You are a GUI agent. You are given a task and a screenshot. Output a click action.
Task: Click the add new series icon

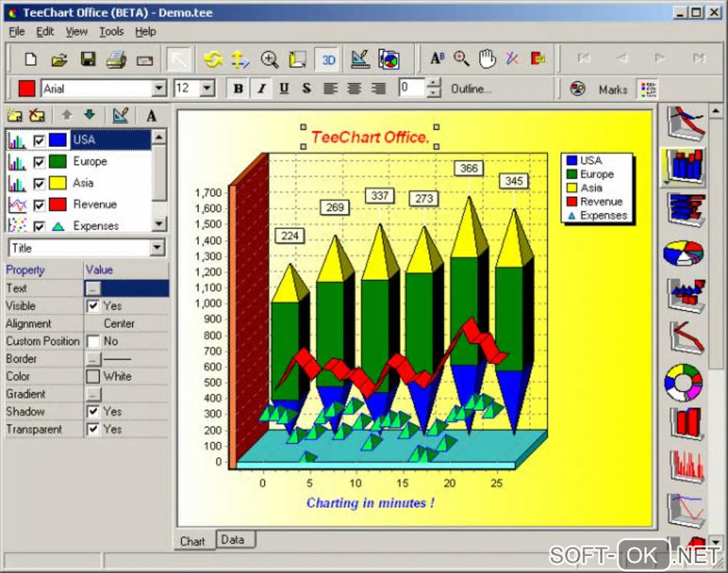click(x=14, y=115)
